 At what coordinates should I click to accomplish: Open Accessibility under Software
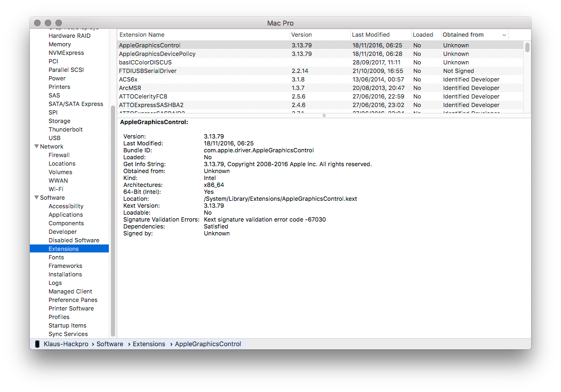pos(66,206)
